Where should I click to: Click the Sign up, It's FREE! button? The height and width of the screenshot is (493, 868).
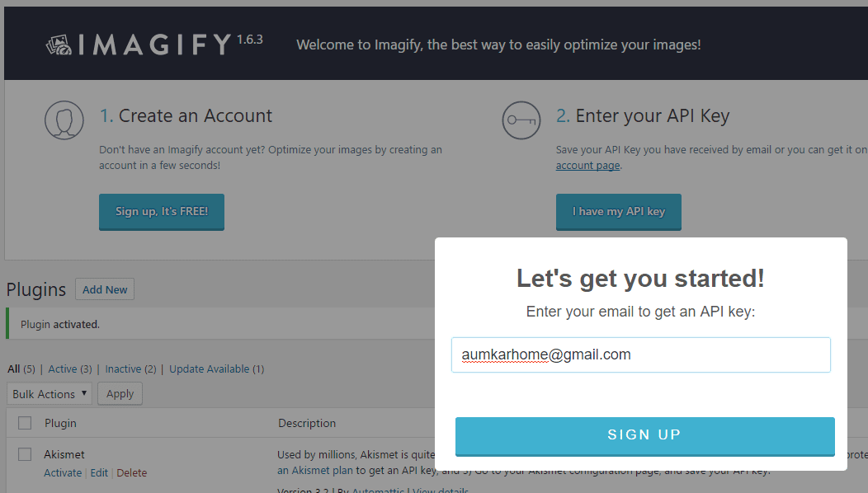coord(162,212)
